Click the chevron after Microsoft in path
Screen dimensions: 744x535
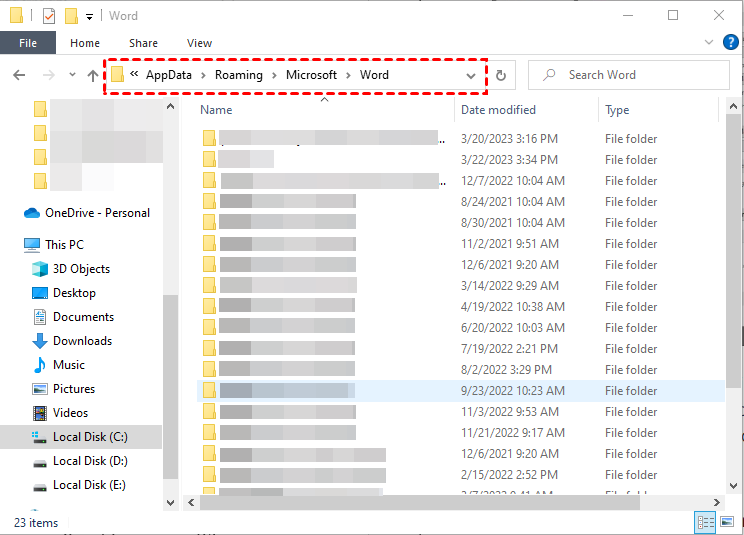point(348,75)
